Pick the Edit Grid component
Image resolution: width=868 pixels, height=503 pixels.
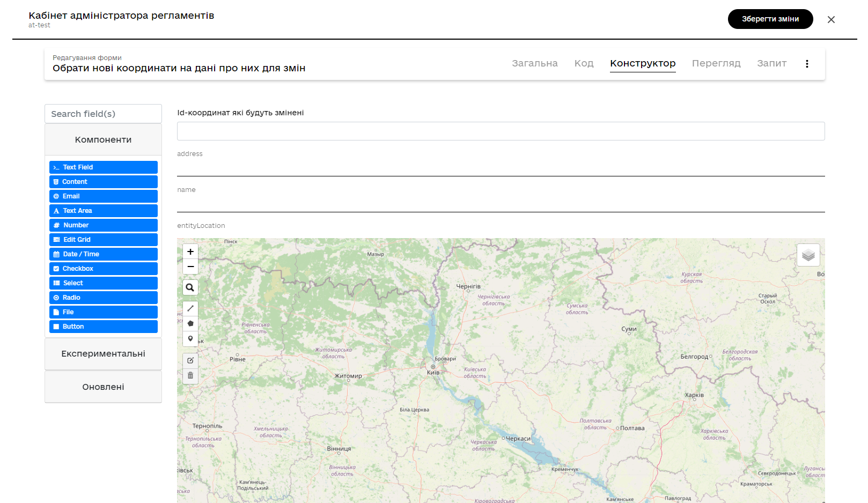click(x=104, y=240)
